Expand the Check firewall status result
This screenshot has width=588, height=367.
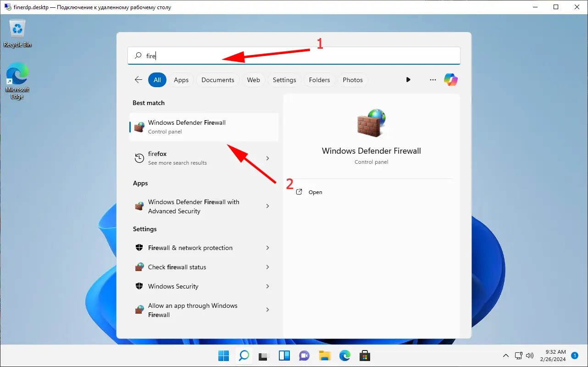267,267
